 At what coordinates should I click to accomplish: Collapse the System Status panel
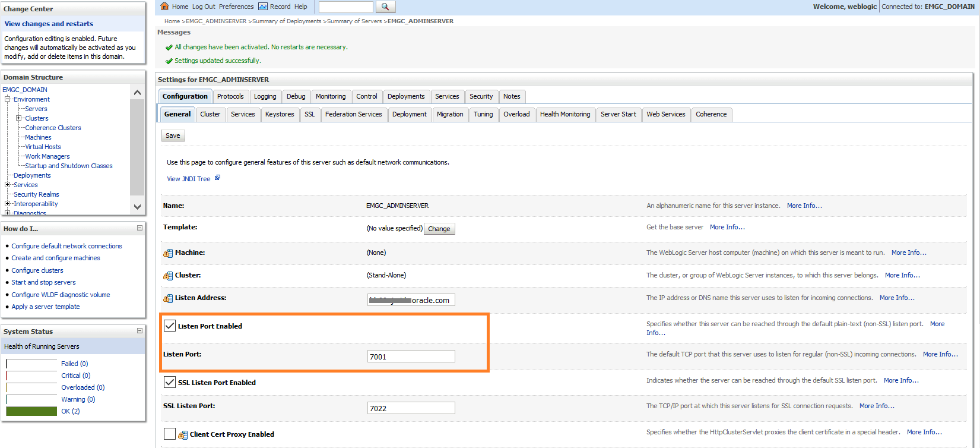click(139, 331)
